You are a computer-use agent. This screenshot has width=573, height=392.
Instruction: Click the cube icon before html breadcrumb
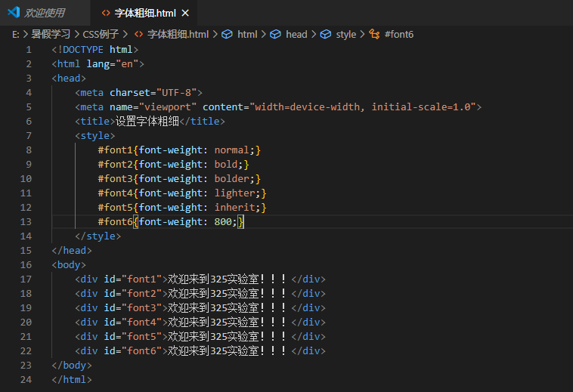pos(227,34)
